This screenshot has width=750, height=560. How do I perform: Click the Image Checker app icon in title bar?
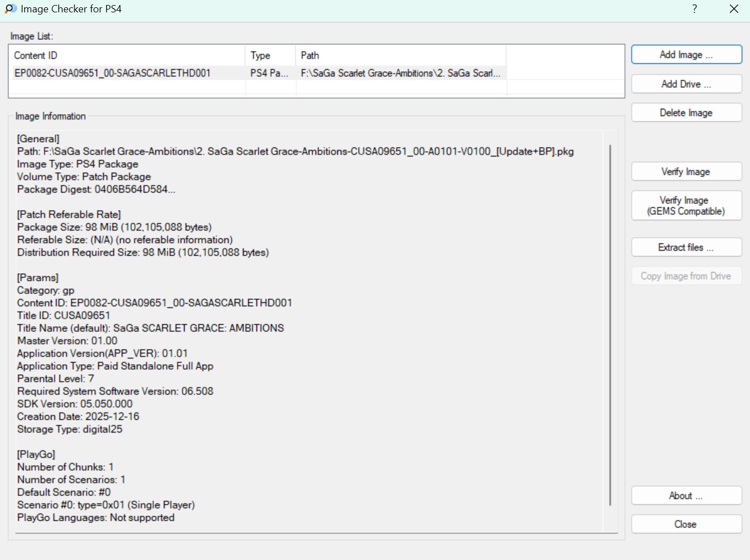(11, 9)
